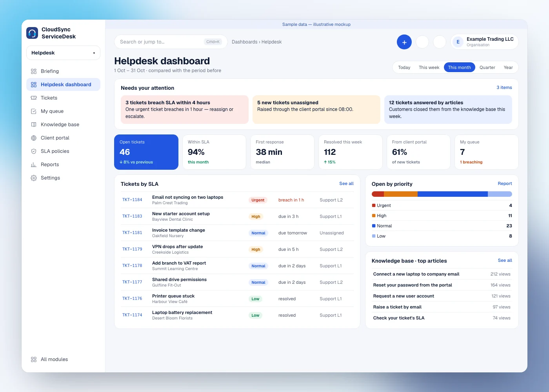Click the red Urgent segment of priority bar
The height and width of the screenshot is (392, 549).
pyautogui.click(x=378, y=194)
